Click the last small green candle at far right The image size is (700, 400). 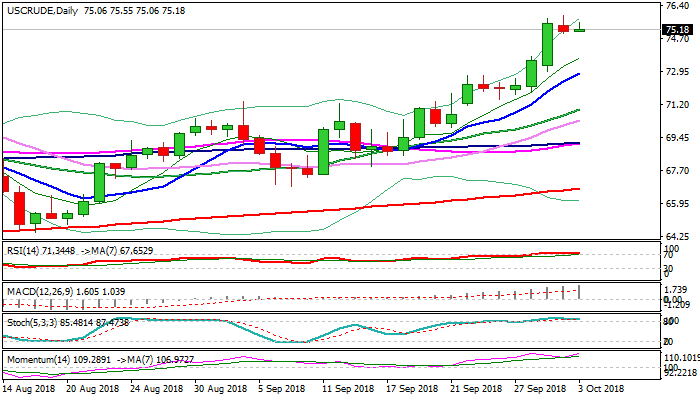579,30
